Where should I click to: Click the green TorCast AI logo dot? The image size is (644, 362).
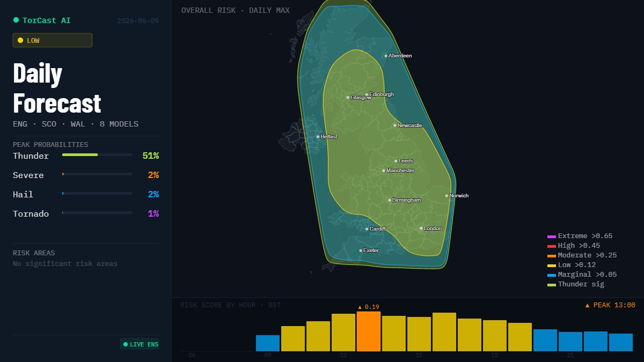(16, 20)
